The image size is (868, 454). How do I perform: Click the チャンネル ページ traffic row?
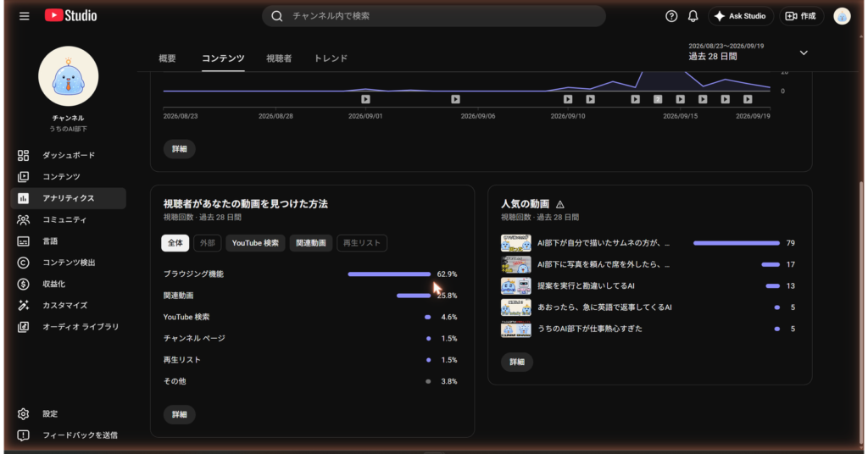(310, 339)
